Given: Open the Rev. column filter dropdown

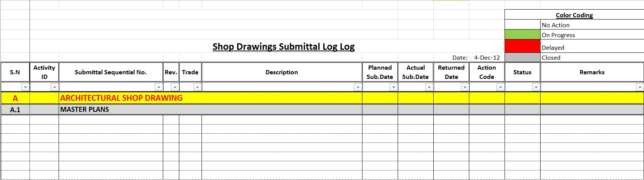Looking at the screenshot, I should tap(175, 87).
